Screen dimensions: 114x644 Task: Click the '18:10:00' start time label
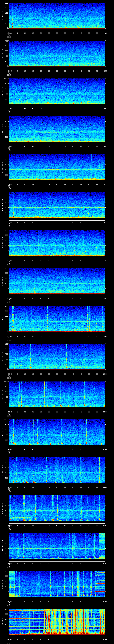(x=9, y=412)
